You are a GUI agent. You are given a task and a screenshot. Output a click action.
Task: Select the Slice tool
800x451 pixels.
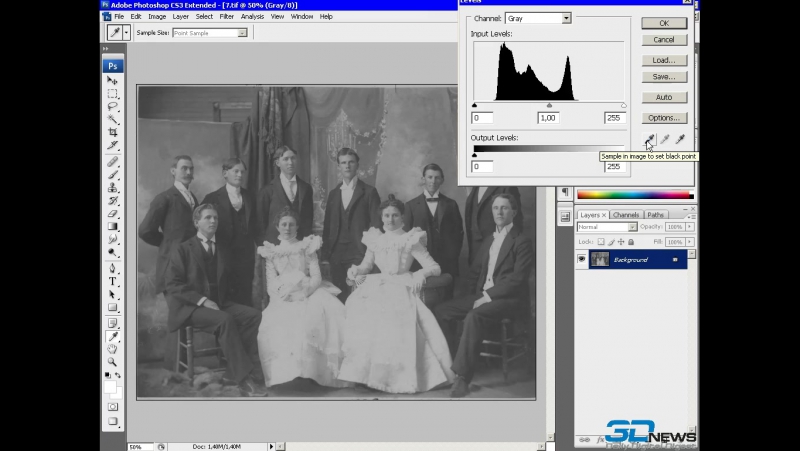(112, 145)
